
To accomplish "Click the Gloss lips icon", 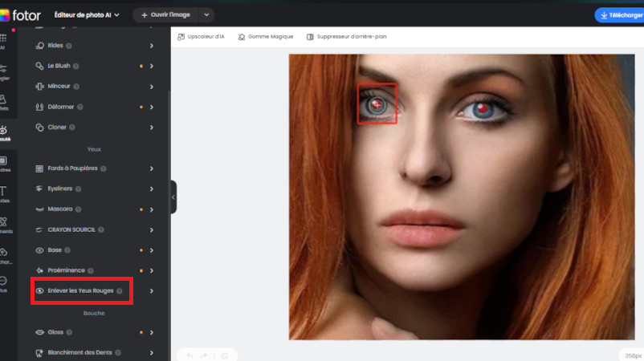I will (39, 332).
